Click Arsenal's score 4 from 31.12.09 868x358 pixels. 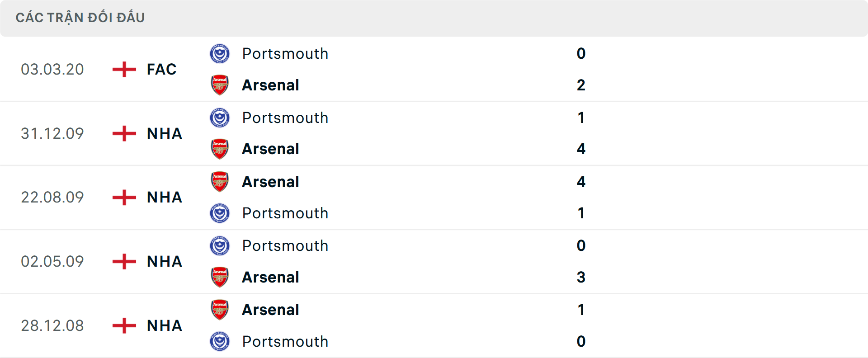tap(582, 149)
